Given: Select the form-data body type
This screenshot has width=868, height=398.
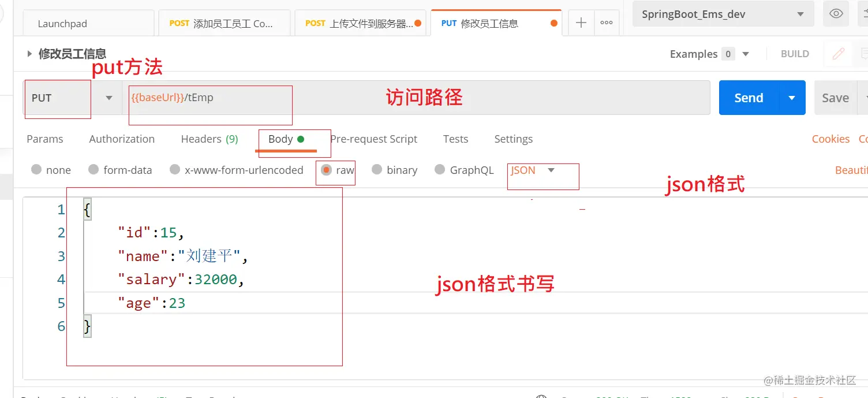Looking at the screenshot, I should [120, 170].
